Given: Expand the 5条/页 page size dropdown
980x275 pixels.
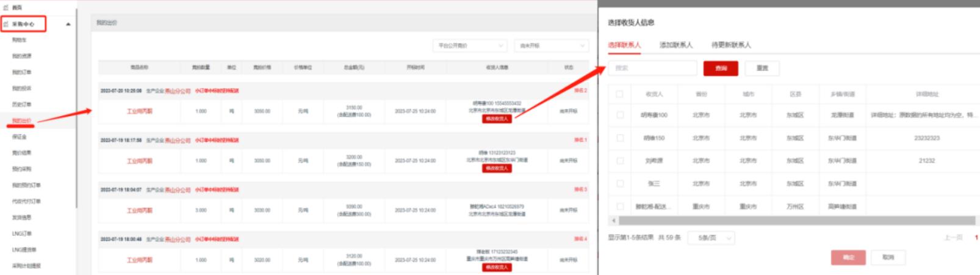Looking at the screenshot, I should (x=711, y=238).
